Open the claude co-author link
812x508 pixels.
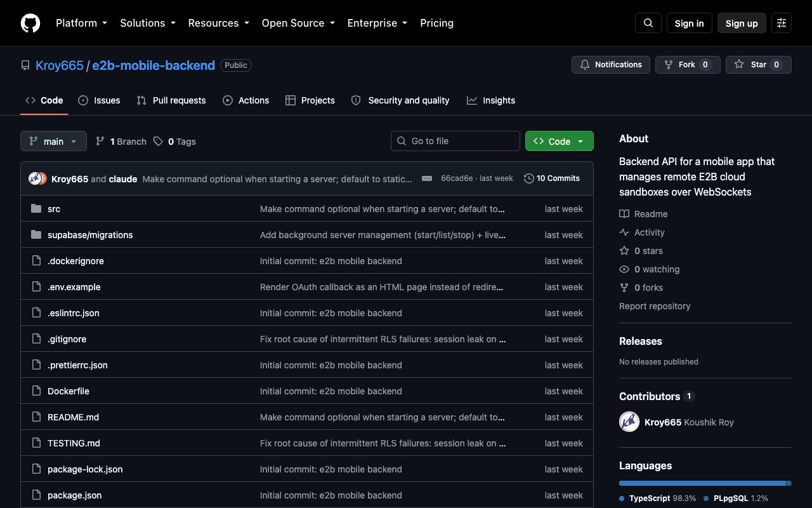click(123, 179)
